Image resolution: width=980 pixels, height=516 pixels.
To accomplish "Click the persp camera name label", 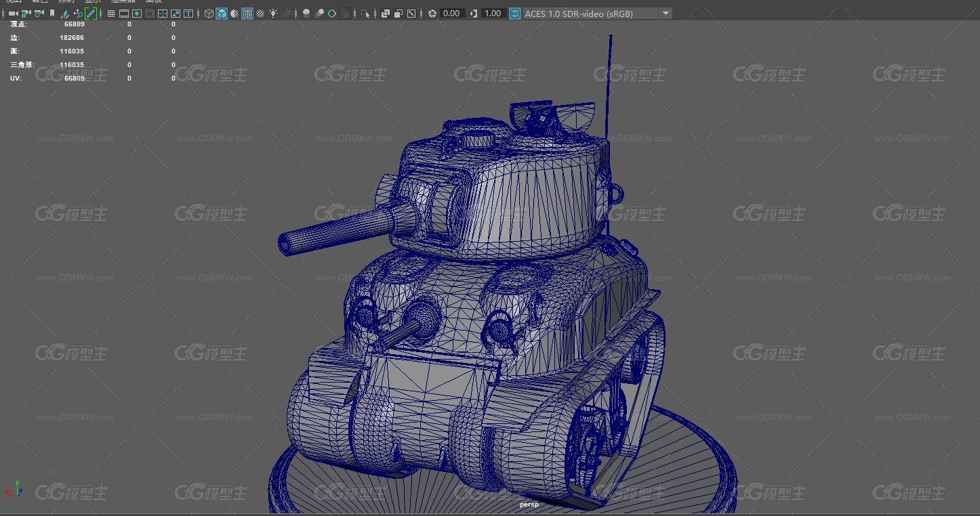I will click(x=529, y=504).
